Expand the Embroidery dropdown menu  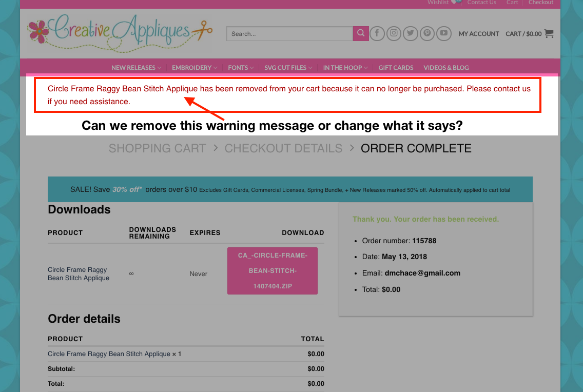(194, 68)
